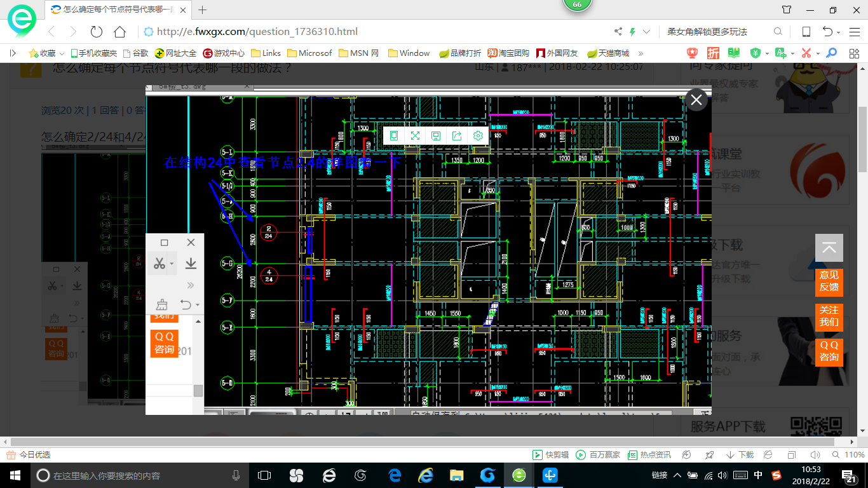Open the 品牌打折 bookmark
The image size is (868, 488).
pos(461,53)
